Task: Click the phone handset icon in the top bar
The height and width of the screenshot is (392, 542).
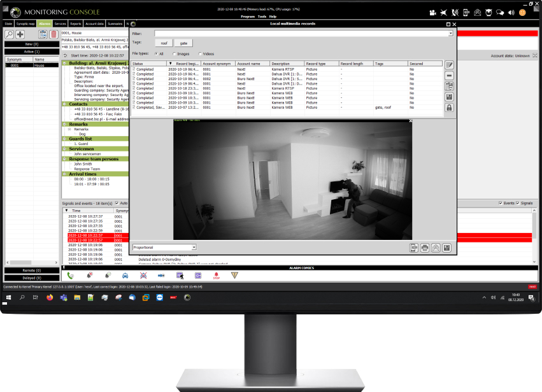Action: (x=455, y=13)
